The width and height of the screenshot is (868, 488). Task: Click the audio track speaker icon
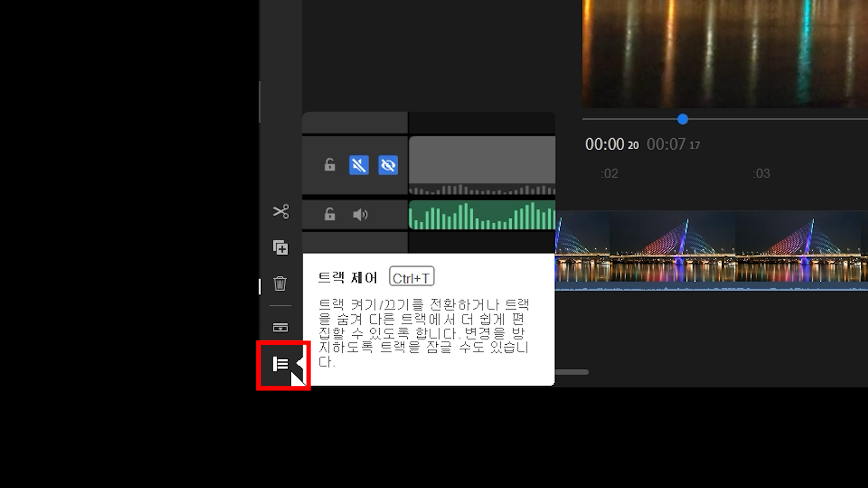pos(360,215)
